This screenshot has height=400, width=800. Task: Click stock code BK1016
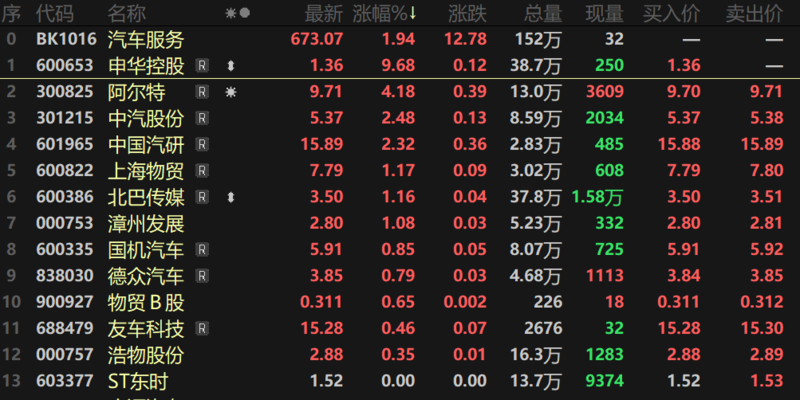tap(66, 39)
